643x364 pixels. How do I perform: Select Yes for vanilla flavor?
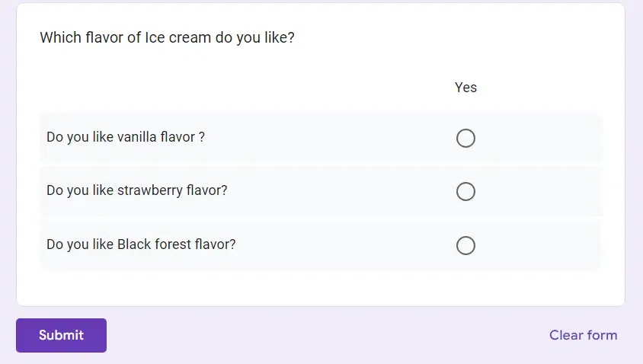coord(465,138)
